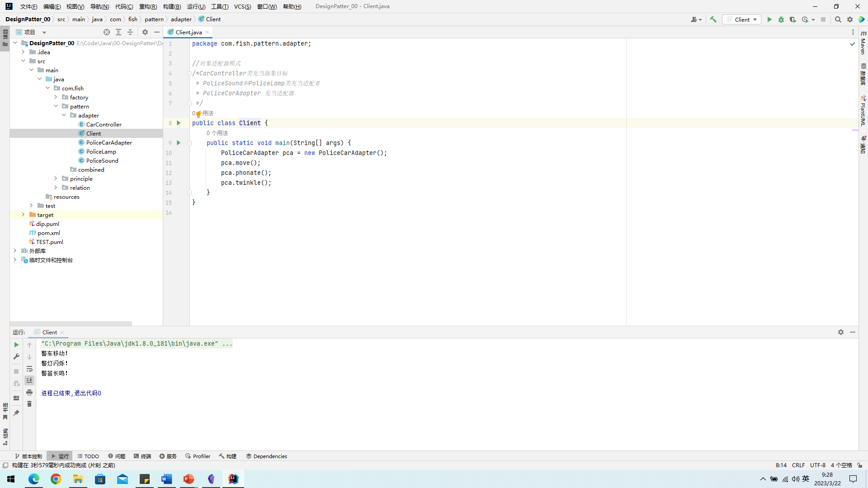The height and width of the screenshot is (488, 868).
Task: Toggle scroll to end of console
Action: [29, 380]
